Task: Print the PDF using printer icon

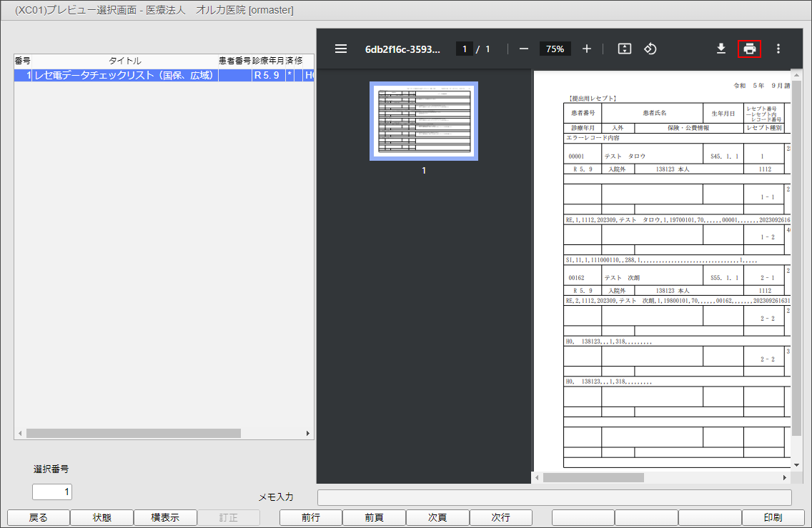Action: 750,49
